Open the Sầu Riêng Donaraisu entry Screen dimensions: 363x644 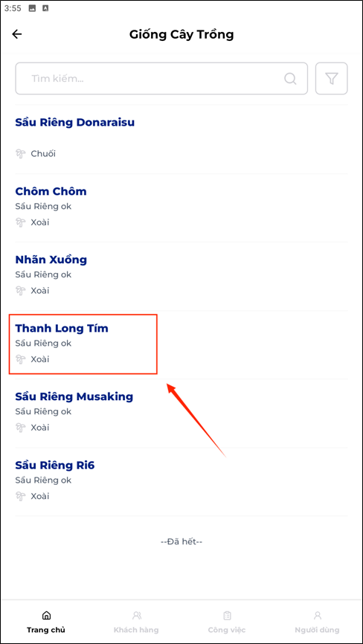(181, 139)
